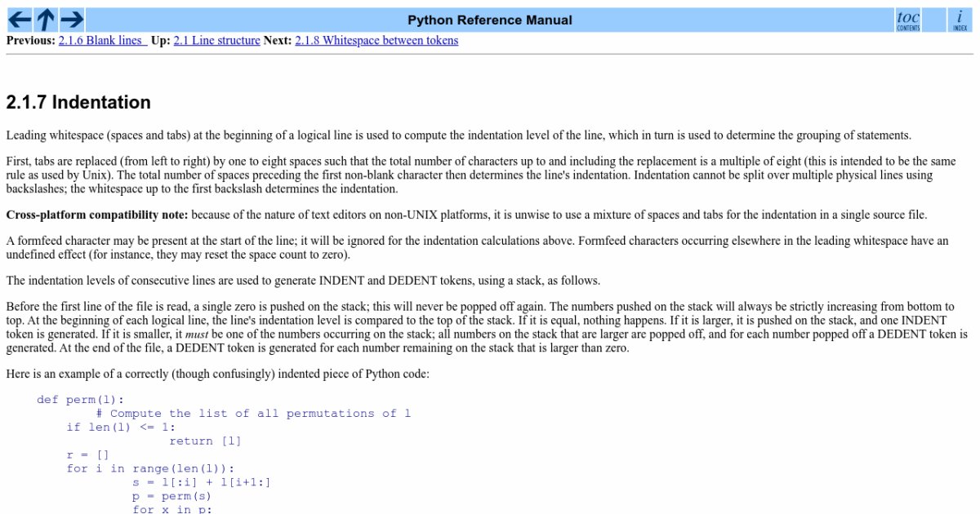Open the toc contents icon
This screenshot has height=514, width=980.
pos(907,20)
